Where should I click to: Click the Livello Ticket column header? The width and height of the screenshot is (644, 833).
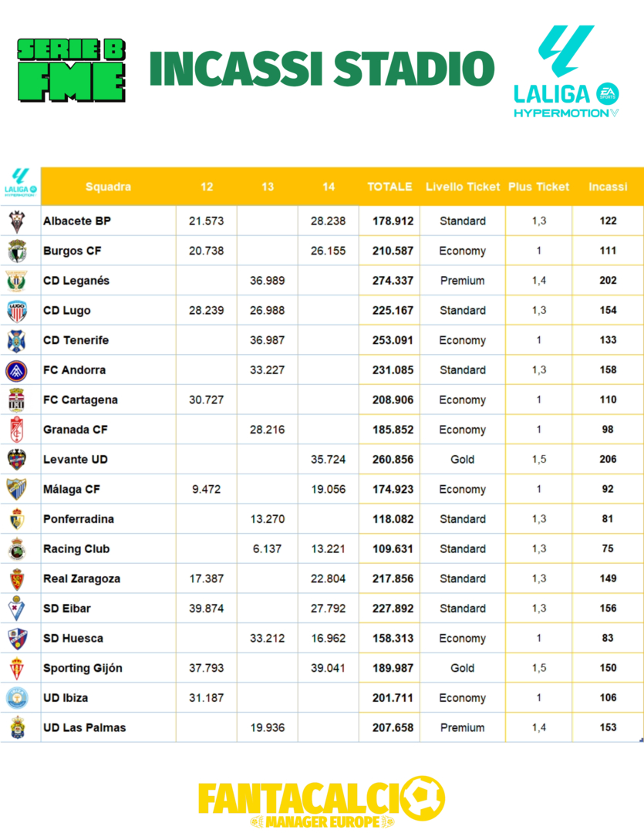[462, 187]
